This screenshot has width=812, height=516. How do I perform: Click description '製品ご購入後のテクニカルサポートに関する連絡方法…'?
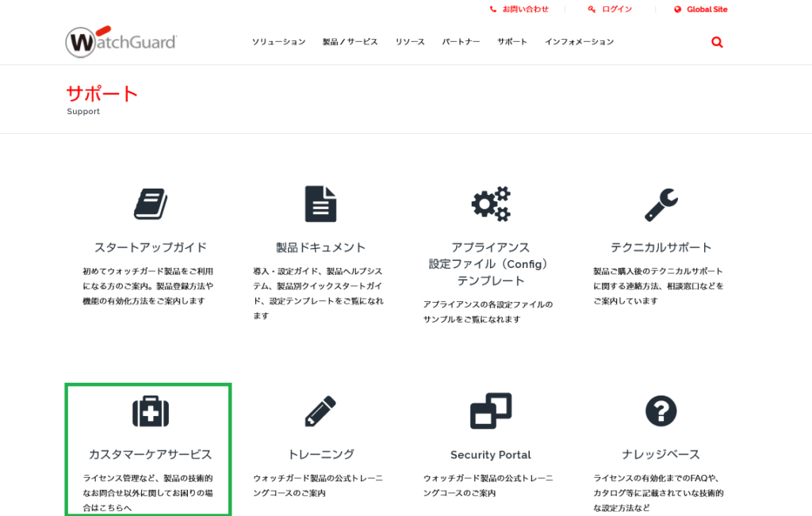coord(659,286)
